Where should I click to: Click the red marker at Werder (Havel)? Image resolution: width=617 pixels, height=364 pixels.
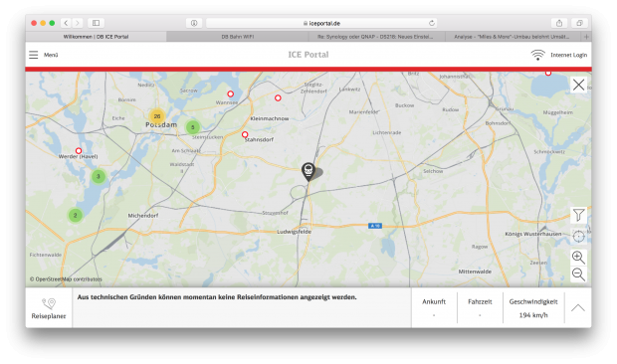click(79, 150)
